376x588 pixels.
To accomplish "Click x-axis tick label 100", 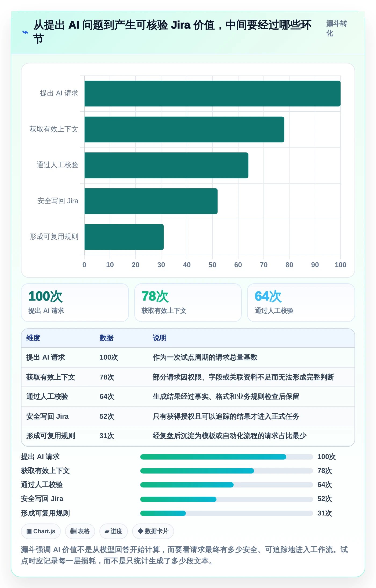I will point(341,265).
